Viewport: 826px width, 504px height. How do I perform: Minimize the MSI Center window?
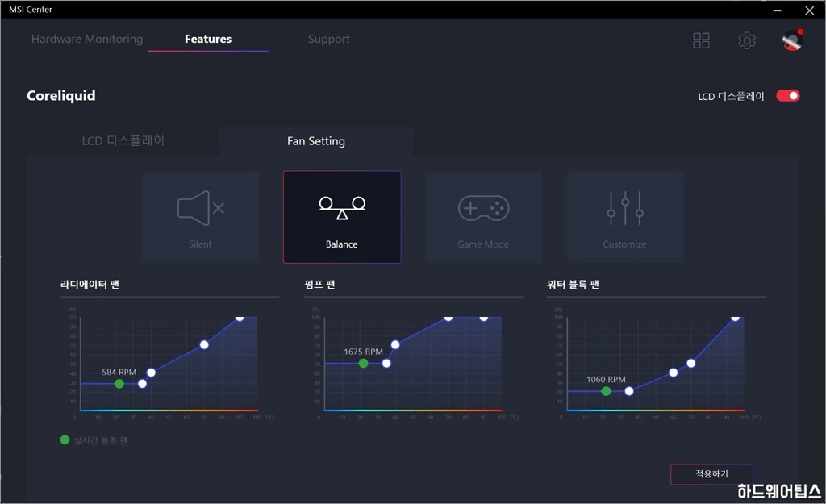tap(777, 10)
